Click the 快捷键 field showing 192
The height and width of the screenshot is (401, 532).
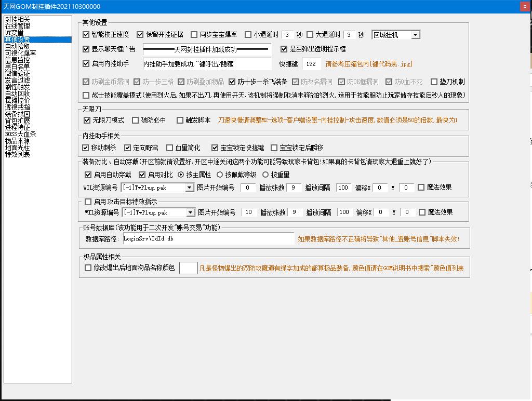point(311,64)
